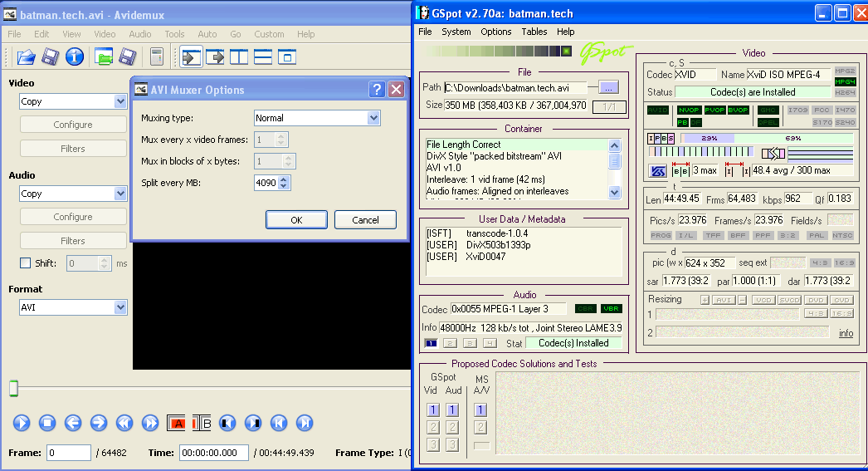Open Avidemux Tools menu
Screen dimensions: 868x471
click(174, 34)
